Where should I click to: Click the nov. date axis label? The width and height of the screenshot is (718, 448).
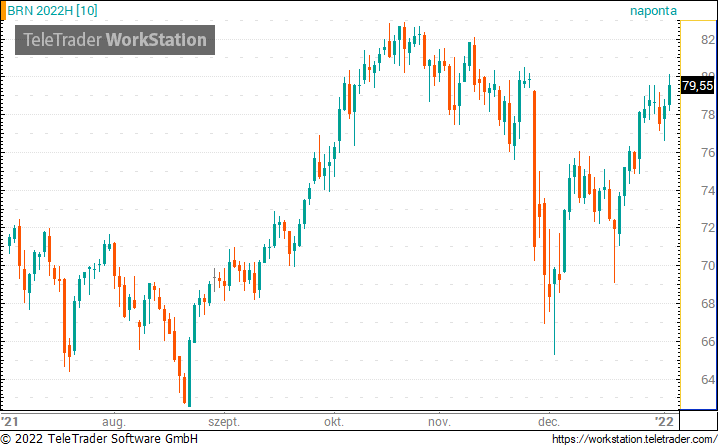tap(439, 422)
